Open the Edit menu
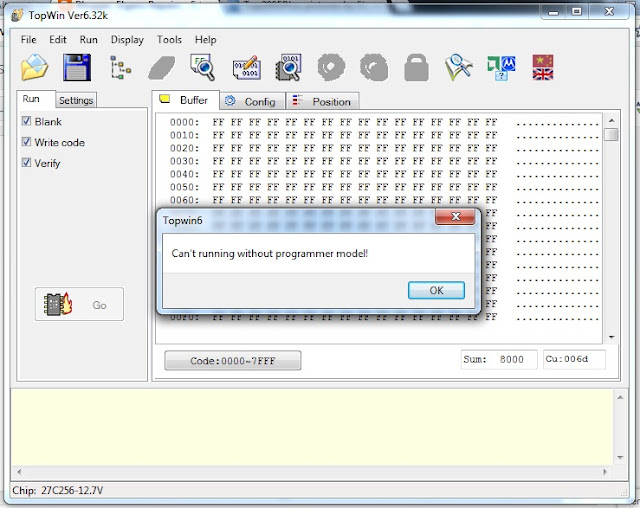The height and width of the screenshot is (508, 640). (x=58, y=40)
